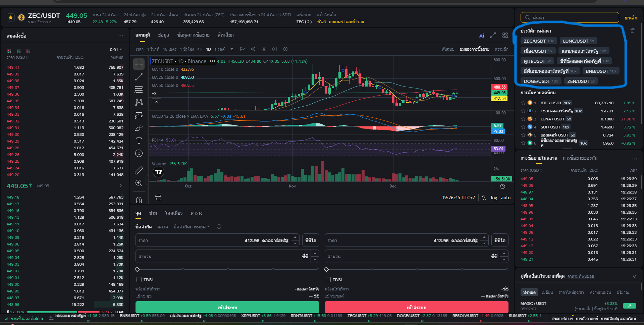644x325 pixels.
Task: Open the Fibonacci retracement tool
Action: pos(139,90)
